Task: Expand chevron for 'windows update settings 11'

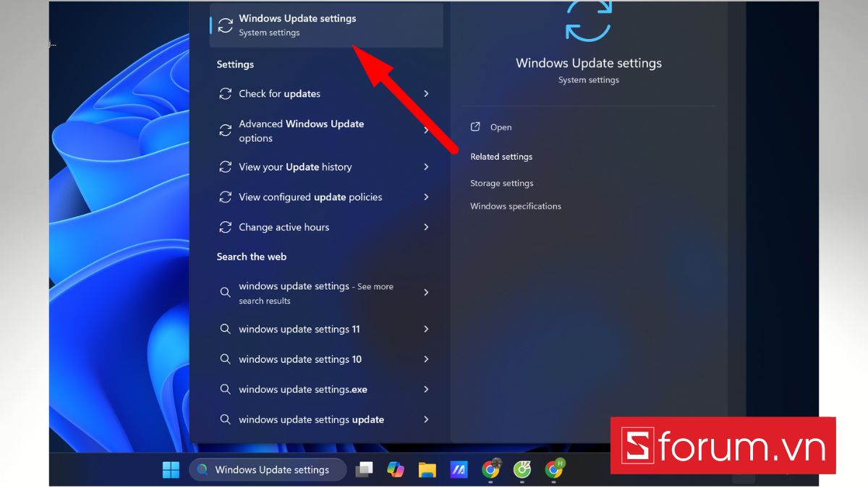Action: tap(426, 329)
